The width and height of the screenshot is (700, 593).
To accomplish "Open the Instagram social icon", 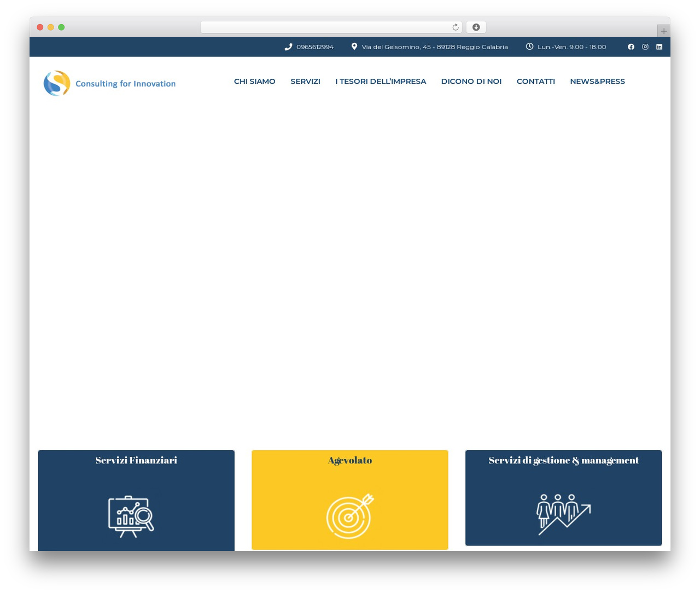I will pos(645,47).
